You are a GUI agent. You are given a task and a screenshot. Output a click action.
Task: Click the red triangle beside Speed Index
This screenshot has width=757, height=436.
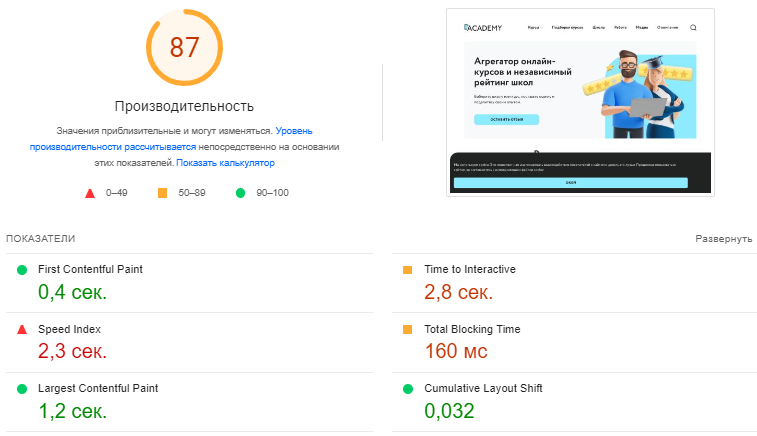pyautogui.click(x=22, y=329)
